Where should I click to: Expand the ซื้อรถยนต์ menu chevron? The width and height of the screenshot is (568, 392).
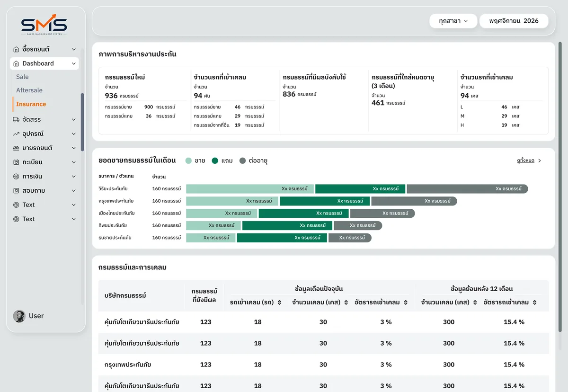(73, 49)
